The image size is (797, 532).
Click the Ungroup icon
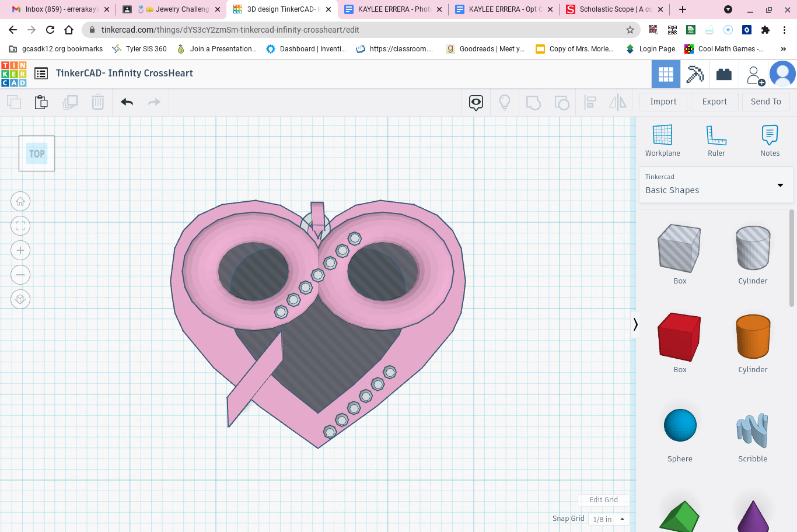coord(562,102)
